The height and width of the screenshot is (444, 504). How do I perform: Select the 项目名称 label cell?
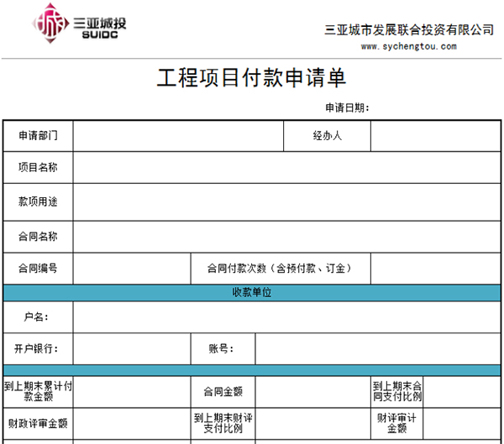(x=38, y=167)
